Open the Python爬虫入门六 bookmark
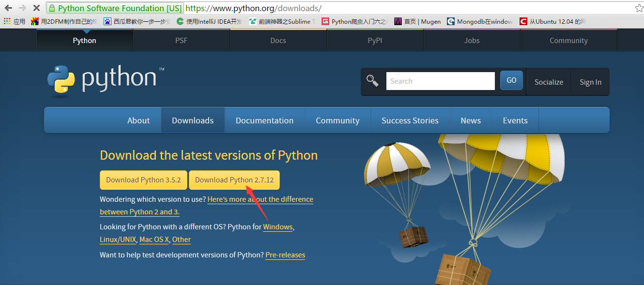 pyautogui.click(x=355, y=21)
